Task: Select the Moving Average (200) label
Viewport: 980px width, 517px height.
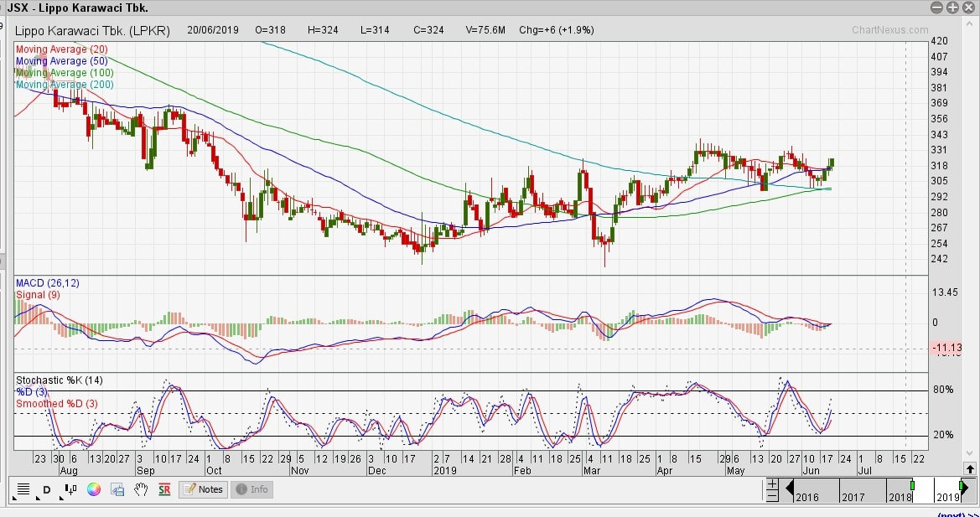Action: point(65,85)
